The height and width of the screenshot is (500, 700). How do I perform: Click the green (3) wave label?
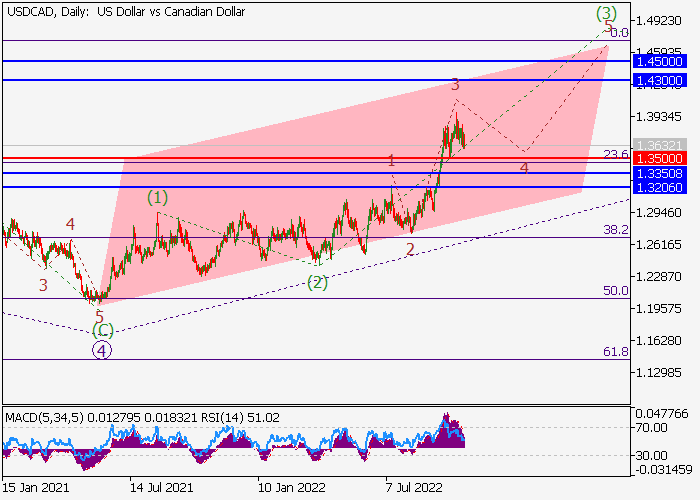pyautogui.click(x=606, y=13)
